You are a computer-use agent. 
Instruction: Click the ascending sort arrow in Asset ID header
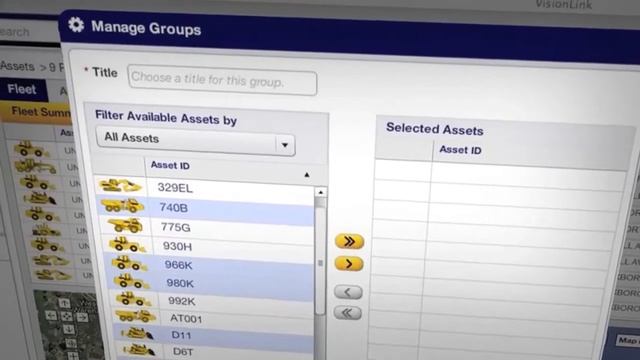pyautogui.click(x=307, y=175)
